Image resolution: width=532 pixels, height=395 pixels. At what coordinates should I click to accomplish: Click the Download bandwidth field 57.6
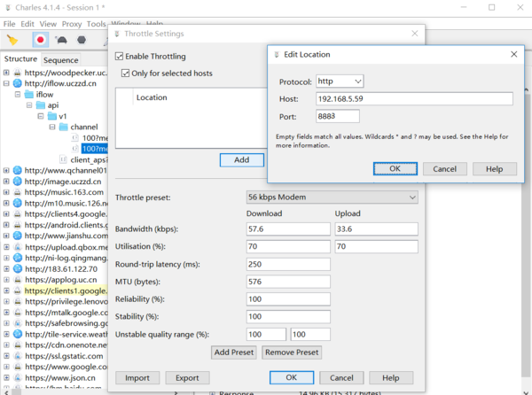point(288,229)
